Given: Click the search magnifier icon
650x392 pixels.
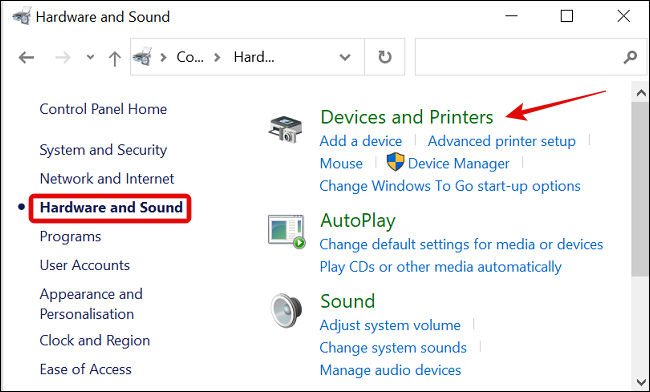Looking at the screenshot, I should point(630,57).
